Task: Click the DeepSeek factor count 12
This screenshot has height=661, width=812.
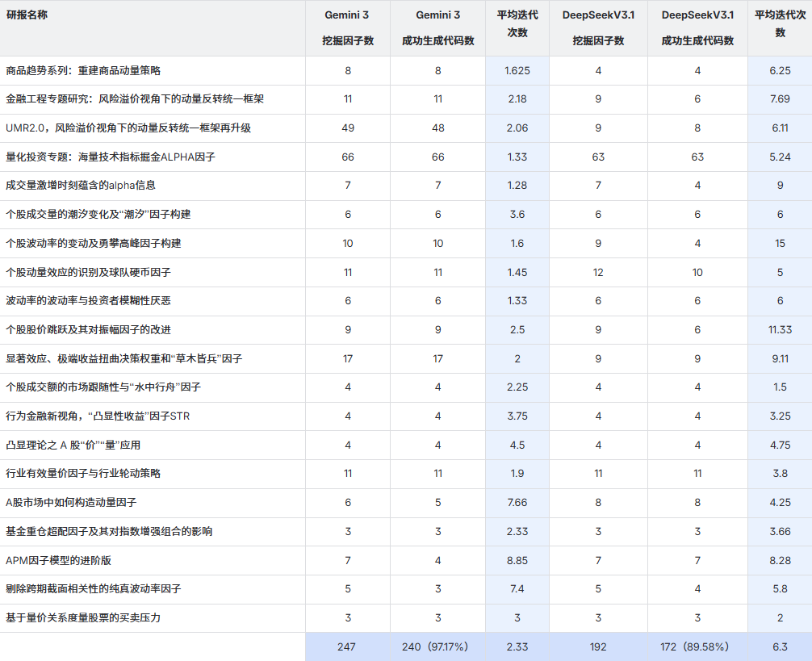Action: click(x=598, y=273)
